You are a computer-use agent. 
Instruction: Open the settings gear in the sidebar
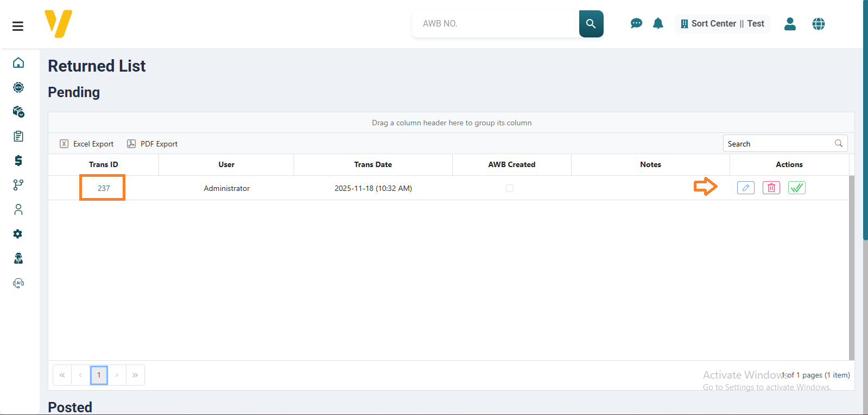[x=18, y=234]
